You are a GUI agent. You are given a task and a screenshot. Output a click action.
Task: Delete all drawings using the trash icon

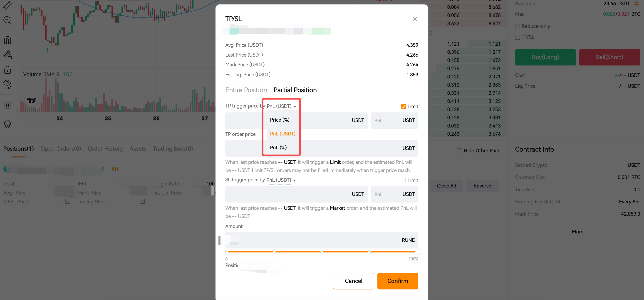click(x=7, y=104)
